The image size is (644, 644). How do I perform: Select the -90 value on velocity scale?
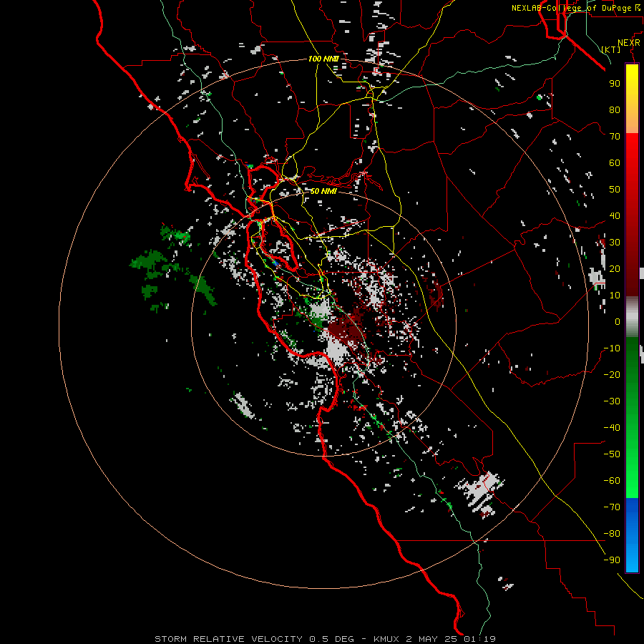(612, 560)
